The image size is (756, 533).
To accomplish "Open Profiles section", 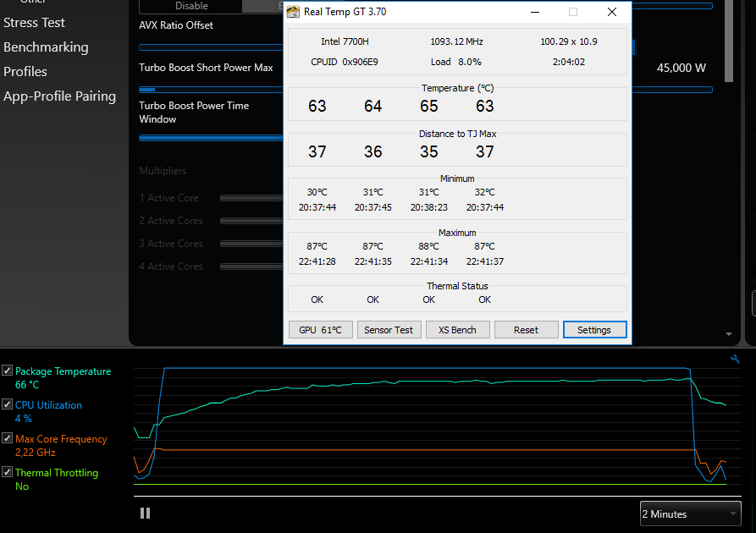I will point(25,72).
